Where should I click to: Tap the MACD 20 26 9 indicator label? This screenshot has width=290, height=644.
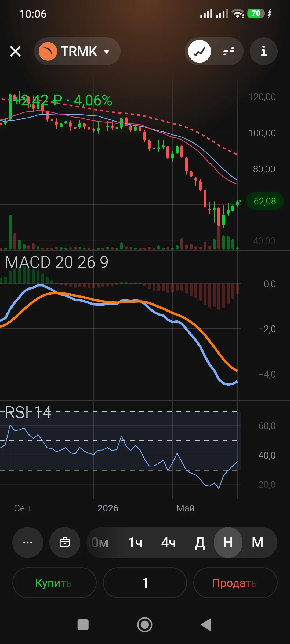click(57, 262)
